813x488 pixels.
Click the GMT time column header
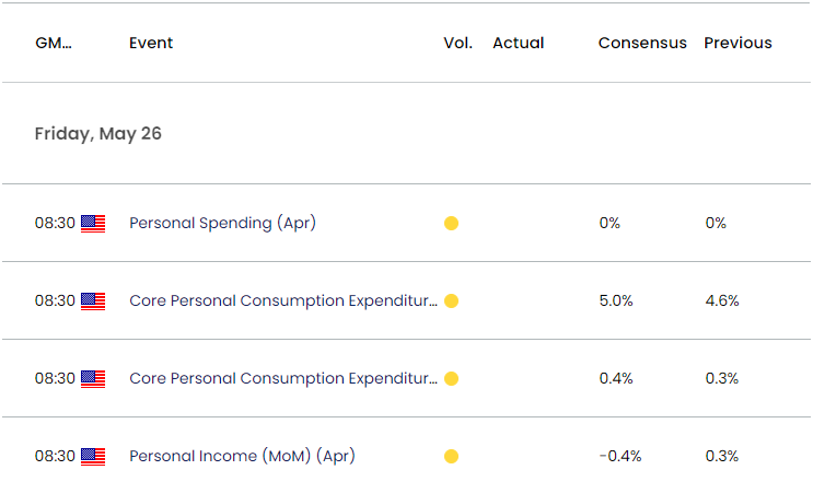[x=52, y=43]
